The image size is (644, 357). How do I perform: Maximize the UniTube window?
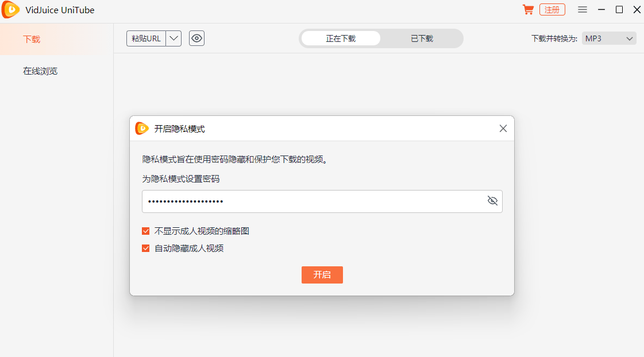click(619, 10)
